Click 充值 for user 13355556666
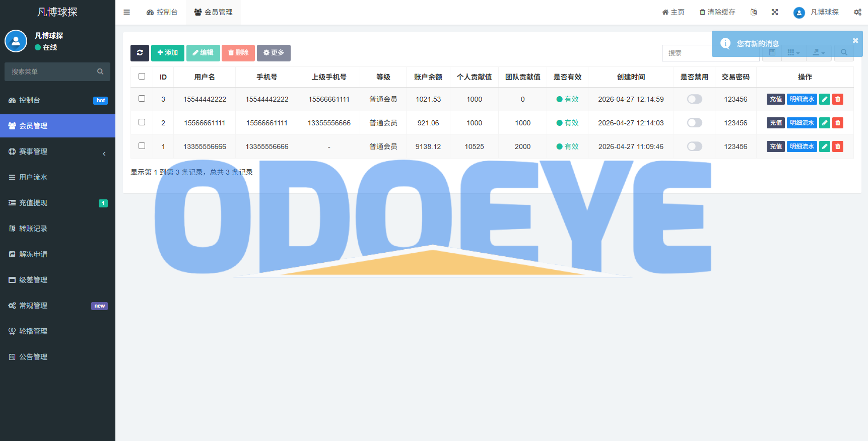 (776, 146)
